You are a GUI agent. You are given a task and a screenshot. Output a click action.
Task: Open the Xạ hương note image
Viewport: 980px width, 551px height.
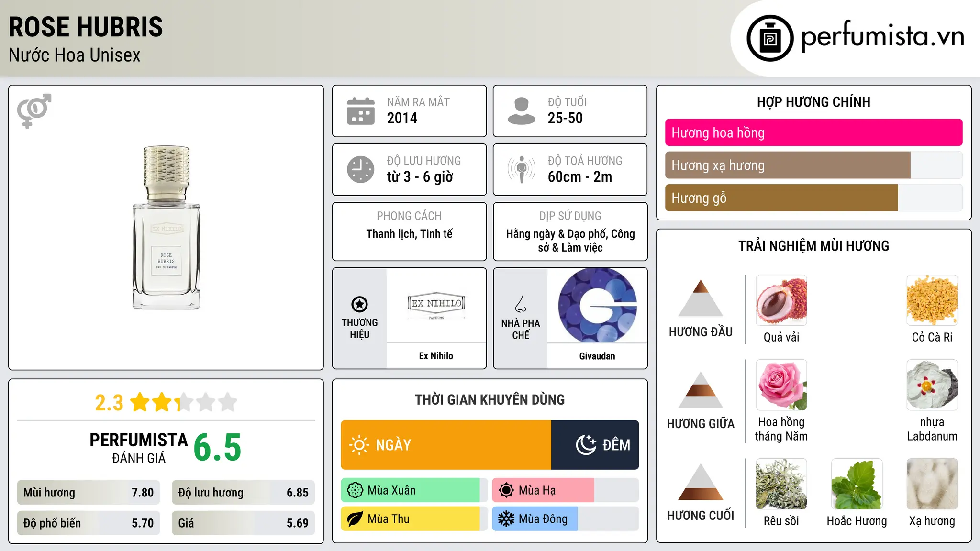(932, 484)
